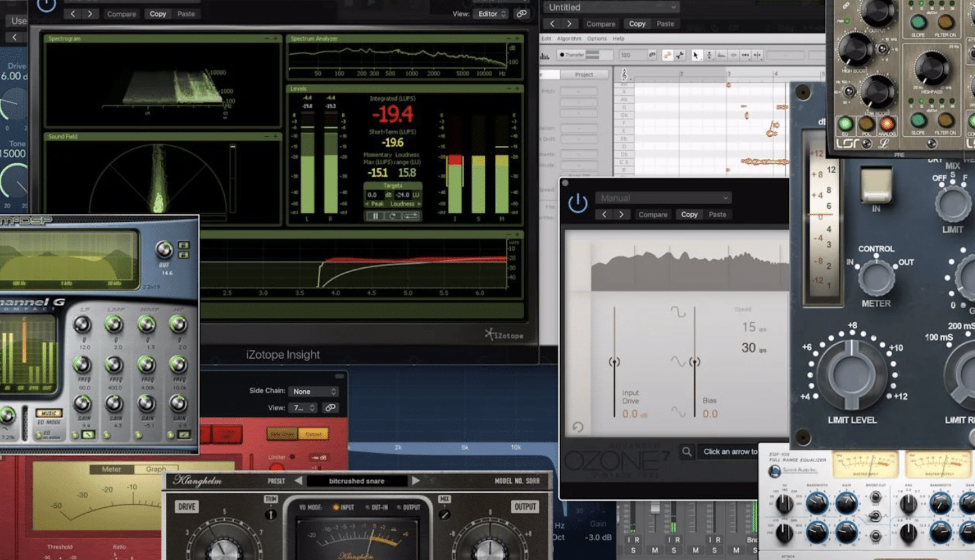Image resolution: width=975 pixels, height=560 pixels.
Task: Toggle the red ANALOG button on LSR plugin
Action: 887,124
